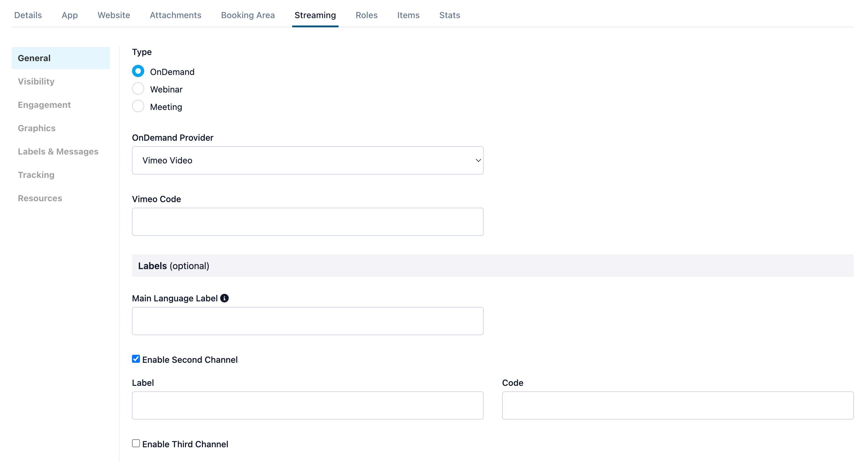This screenshot has height=462, width=868.
Task: Open the Booking Area tab
Action: pos(248,15)
